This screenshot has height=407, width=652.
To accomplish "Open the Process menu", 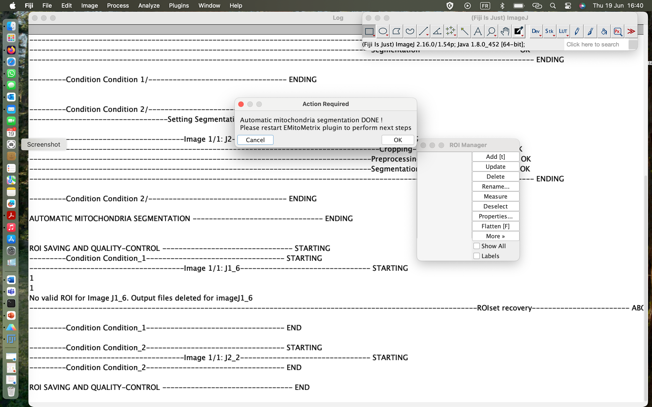I will 118,5.
